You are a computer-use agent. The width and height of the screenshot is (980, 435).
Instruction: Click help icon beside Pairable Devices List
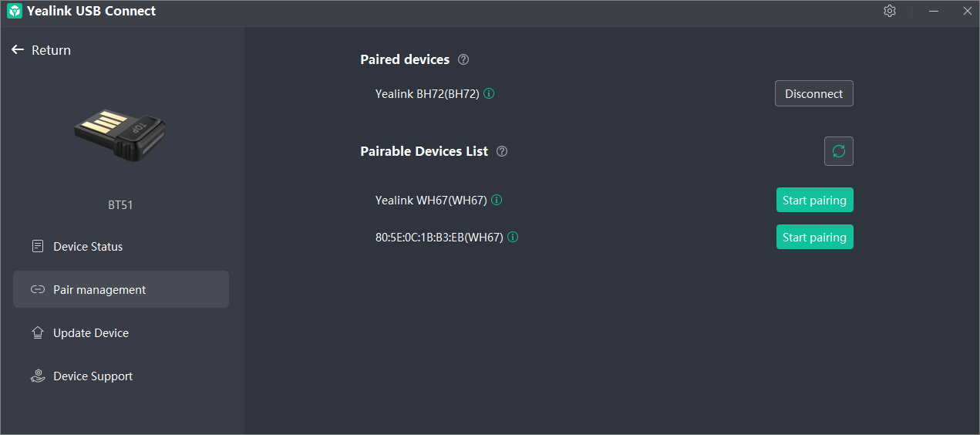[502, 151]
